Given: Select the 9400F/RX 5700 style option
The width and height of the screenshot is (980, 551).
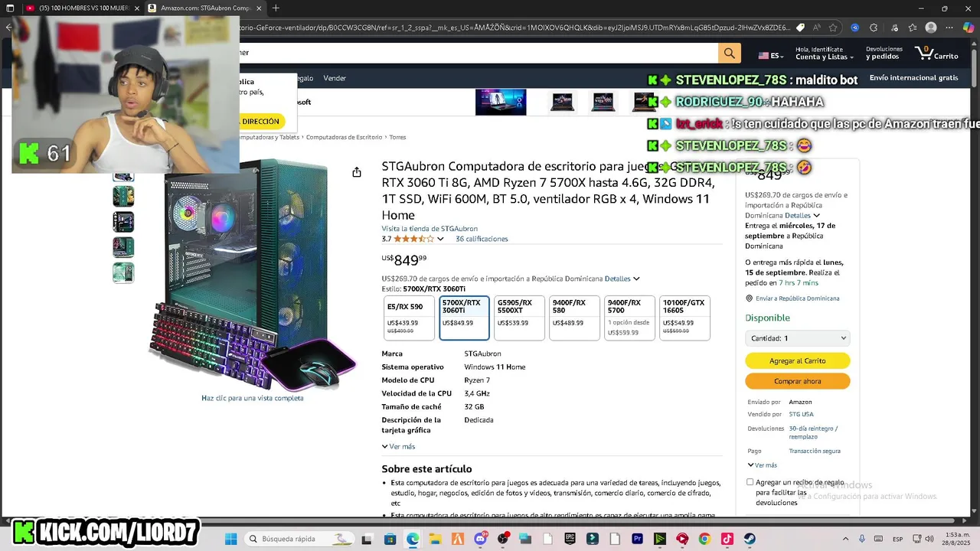Looking at the screenshot, I should (629, 318).
